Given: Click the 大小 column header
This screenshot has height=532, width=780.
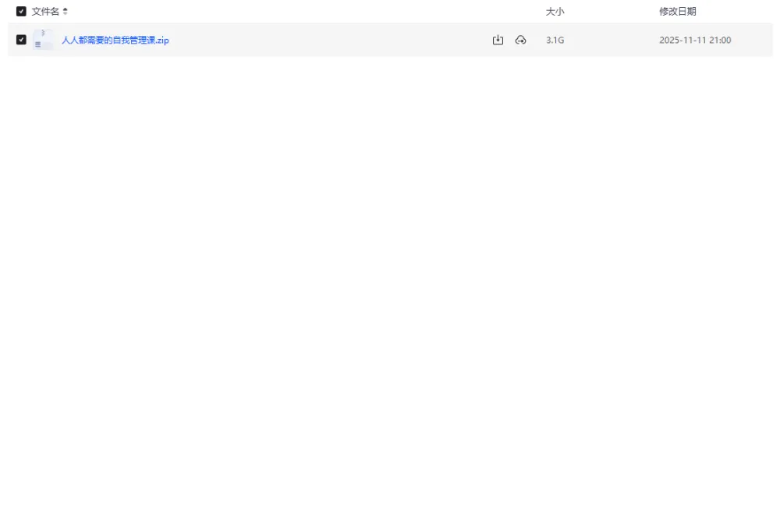Looking at the screenshot, I should coord(555,12).
